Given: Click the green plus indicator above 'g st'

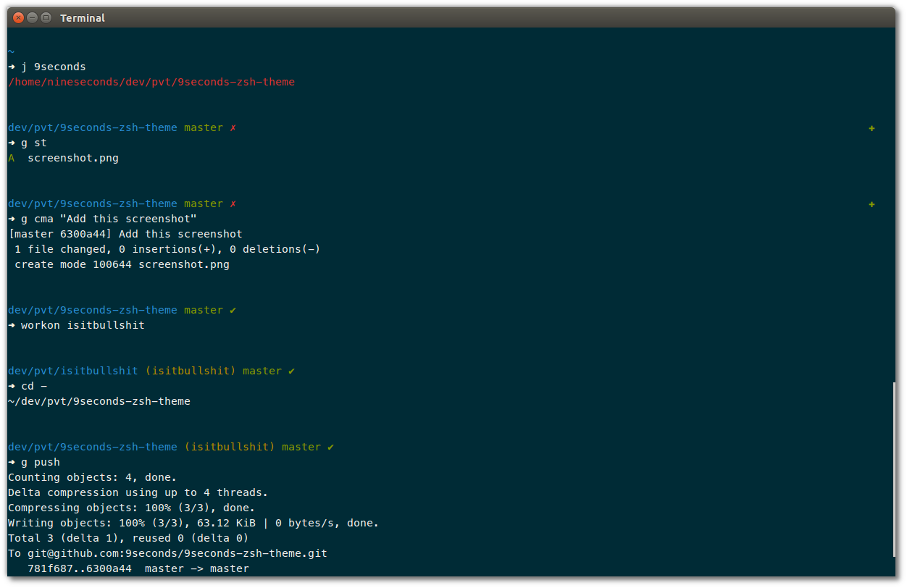Looking at the screenshot, I should tap(872, 128).
